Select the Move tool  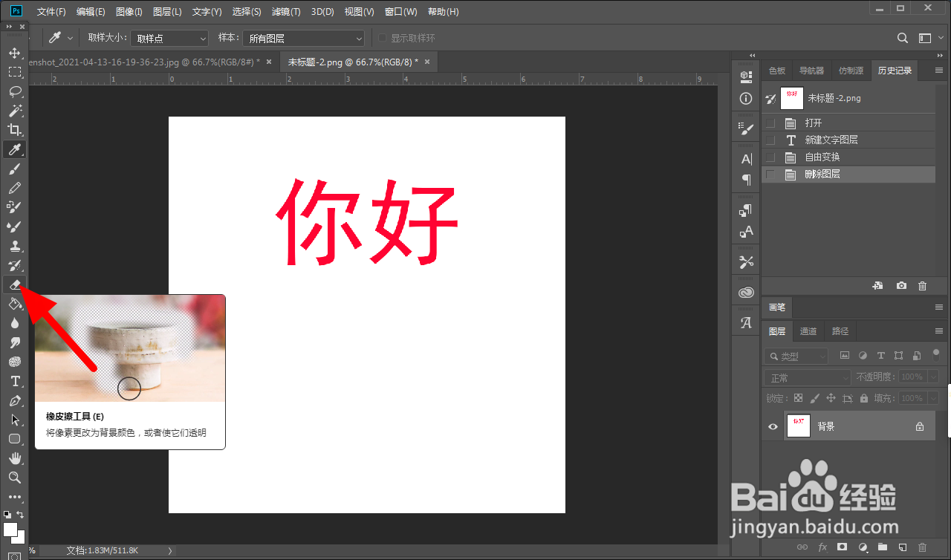15,53
